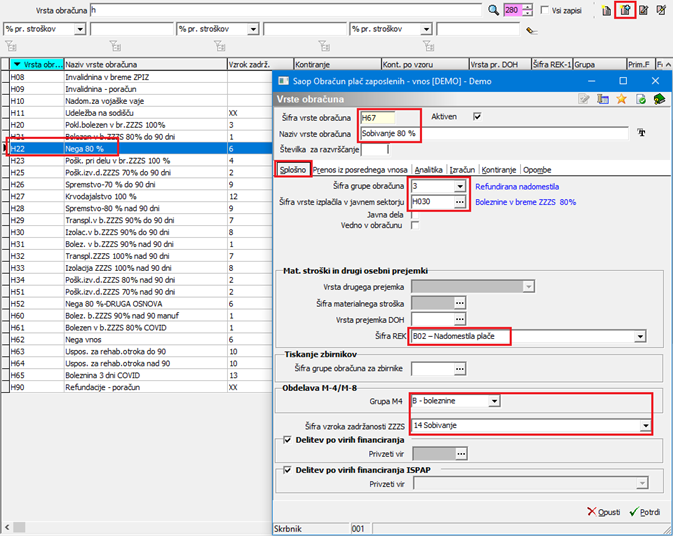The image size is (673, 536).
Task: Toggle the Vsi zapisi checkbox
Action: coord(544,10)
